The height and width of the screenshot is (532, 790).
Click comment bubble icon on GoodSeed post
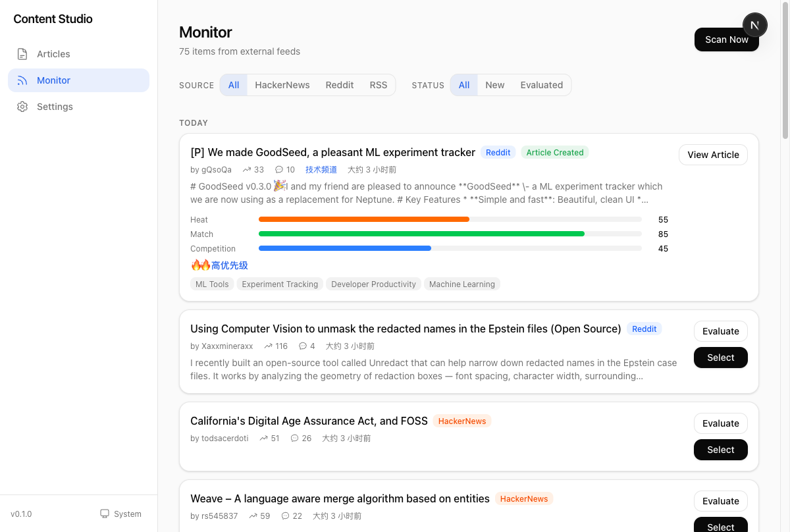coord(279,170)
